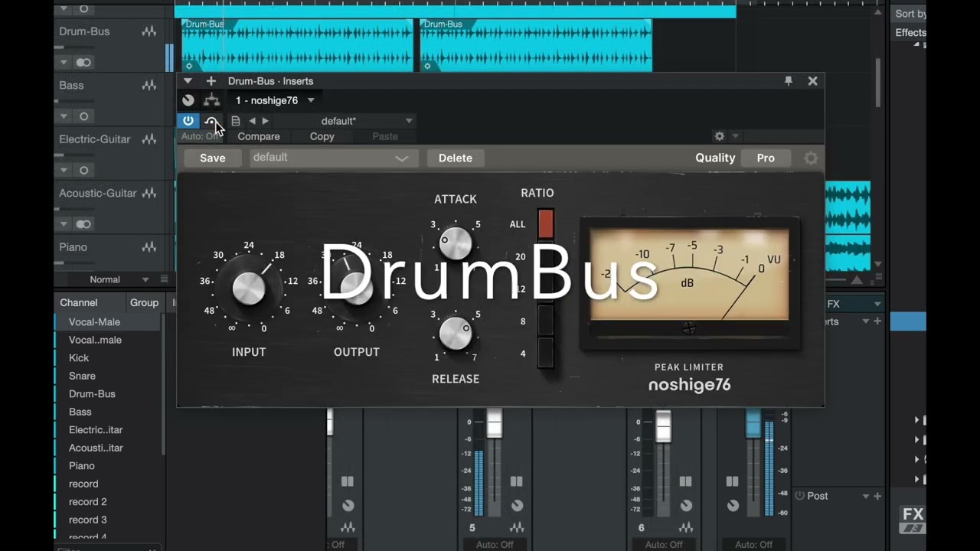This screenshot has height=551, width=980.
Task: Switch to the Group tab
Action: point(144,303)
